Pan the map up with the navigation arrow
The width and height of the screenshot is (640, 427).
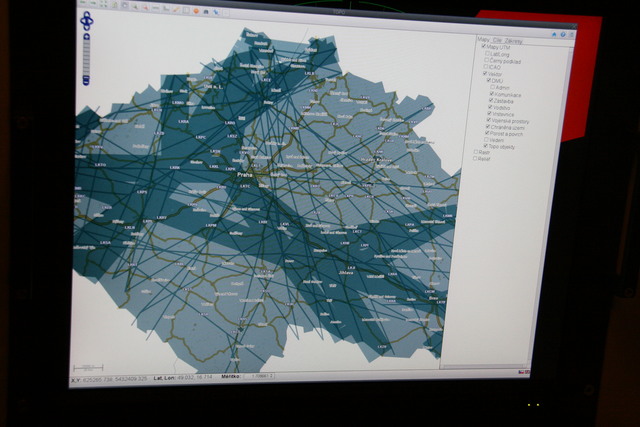[x=87, y=14]
